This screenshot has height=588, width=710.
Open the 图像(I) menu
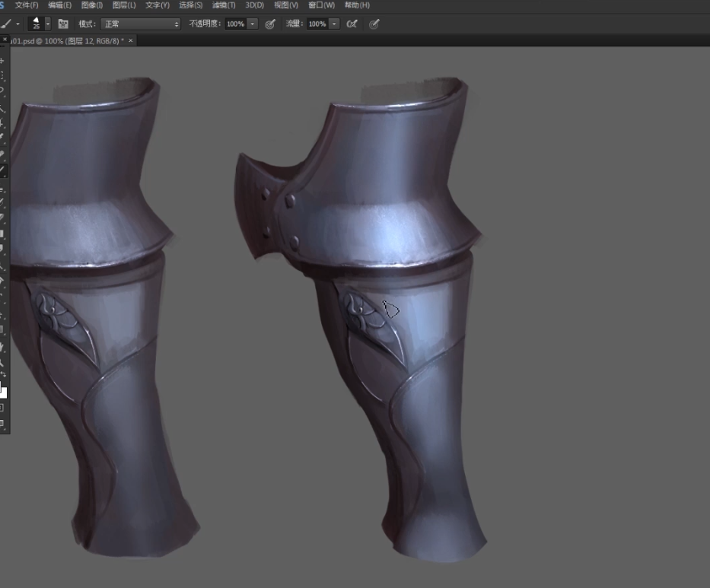92,5
